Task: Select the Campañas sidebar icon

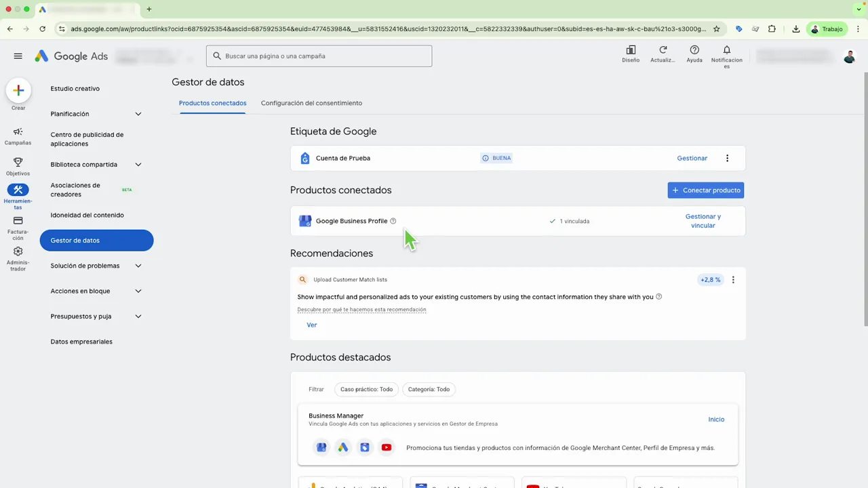Action: pyautogui.click(x=18, y=132)
